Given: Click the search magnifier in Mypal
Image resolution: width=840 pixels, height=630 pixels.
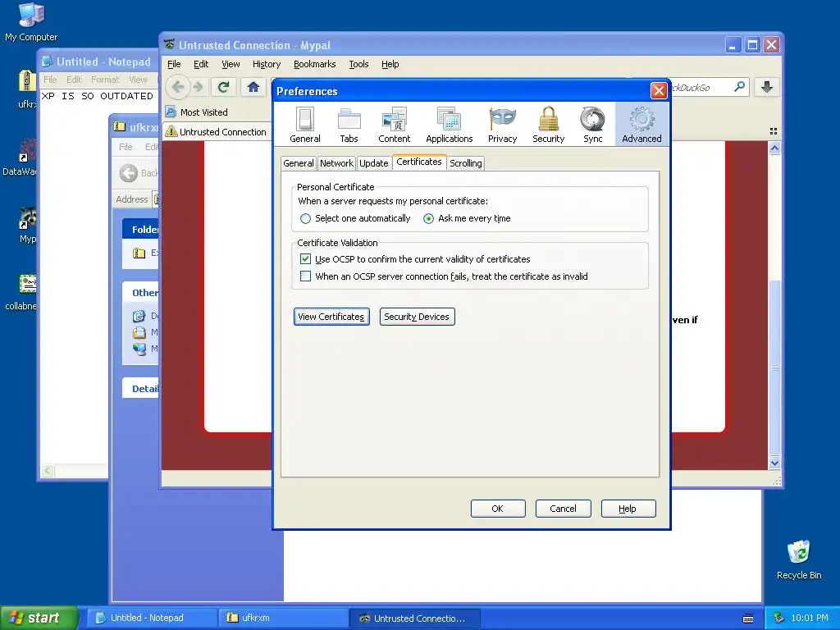Looking at the screenshot, I should pyautogui.click(x=739, y=87).
